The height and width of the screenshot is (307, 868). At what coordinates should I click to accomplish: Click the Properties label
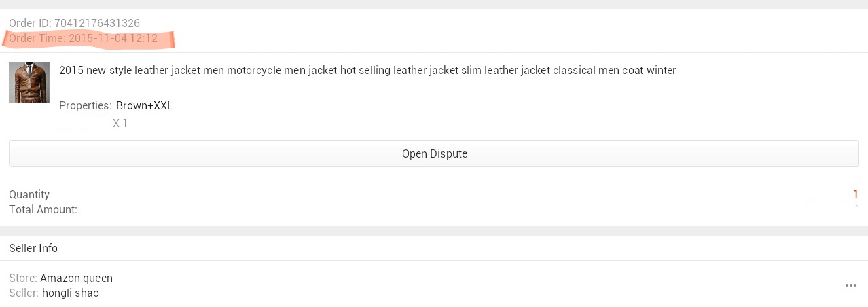click(x=85, y=106)
